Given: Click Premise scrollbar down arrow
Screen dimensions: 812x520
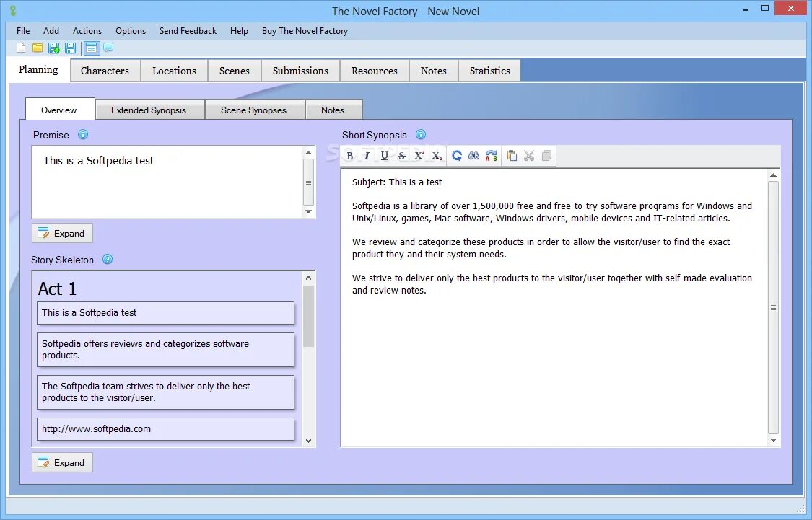Looking at the screenshot, I should pos(309,211).
